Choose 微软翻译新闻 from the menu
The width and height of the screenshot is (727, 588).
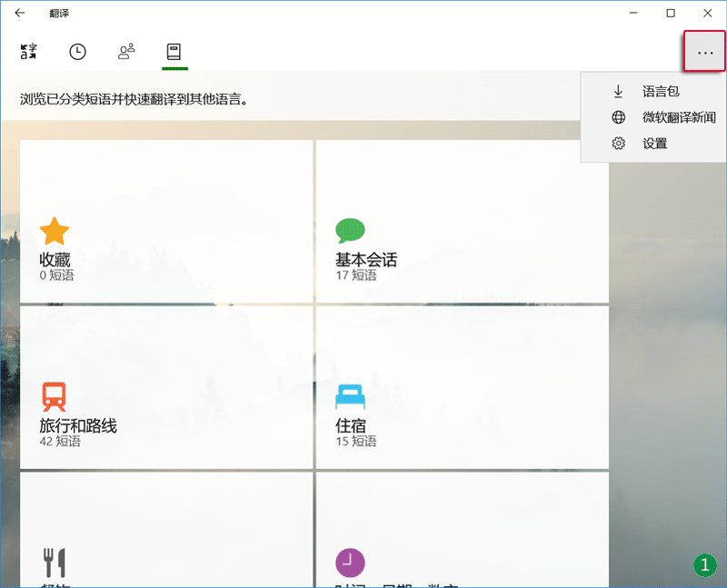point(653,117)
